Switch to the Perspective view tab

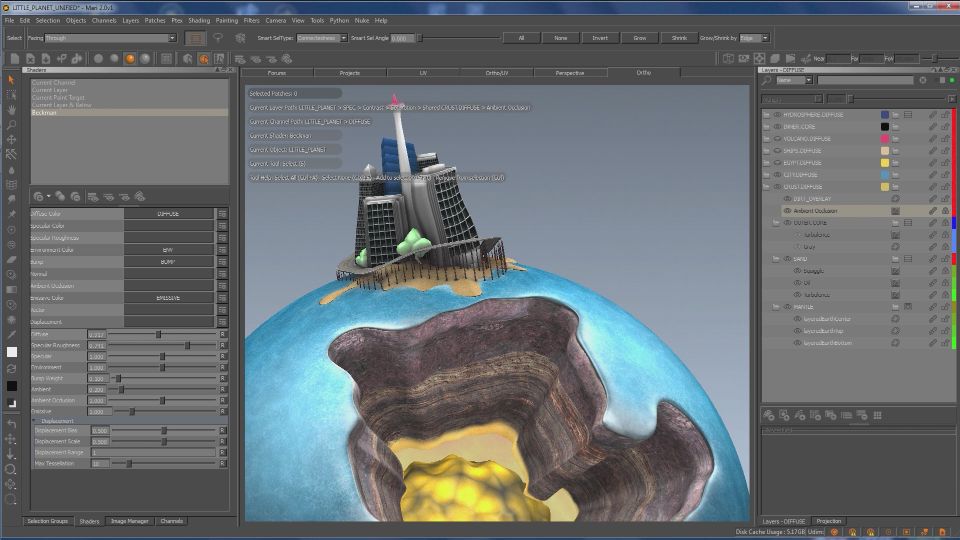click(570, 73)
